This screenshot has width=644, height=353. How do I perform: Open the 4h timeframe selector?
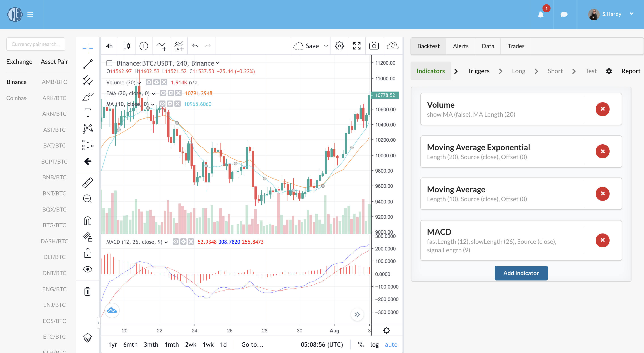point(109,46)
